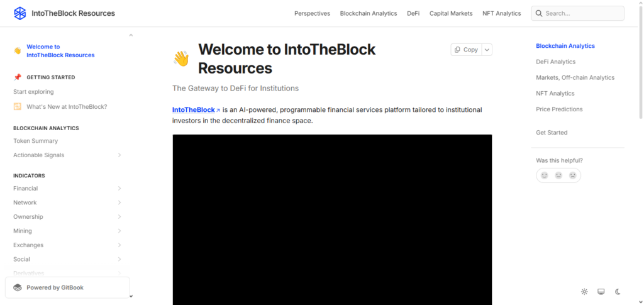Select the system theme monitor icon

[x=601, y=292]
